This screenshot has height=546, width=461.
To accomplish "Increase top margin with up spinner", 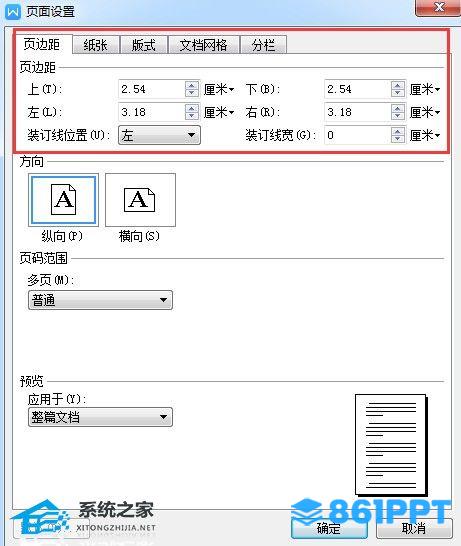I will (x=192, y=85).
